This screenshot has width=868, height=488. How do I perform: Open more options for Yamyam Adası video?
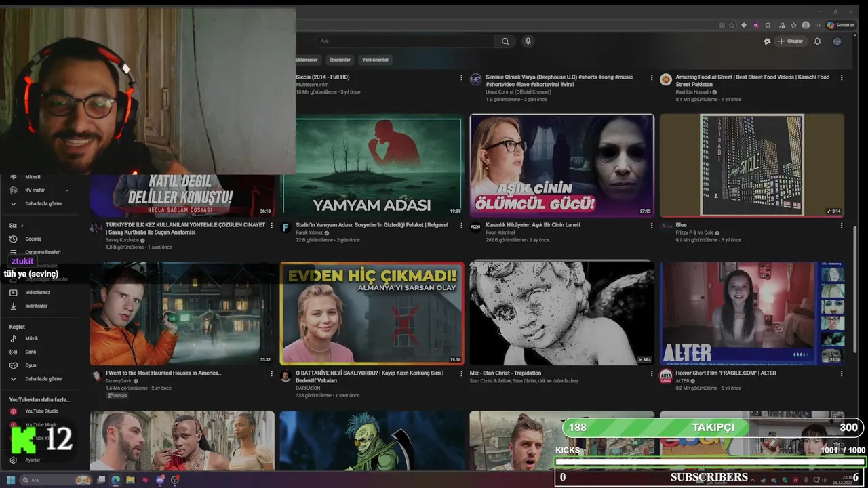pyautogui.click(x=462, y=225)
